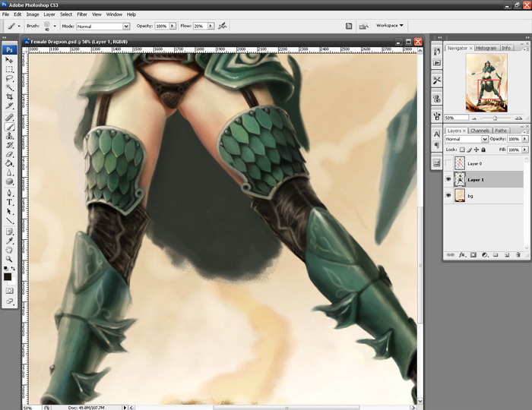This screenshot has height=410, width=532.
Task: Select the Slice tool
Action: point(9,106)
